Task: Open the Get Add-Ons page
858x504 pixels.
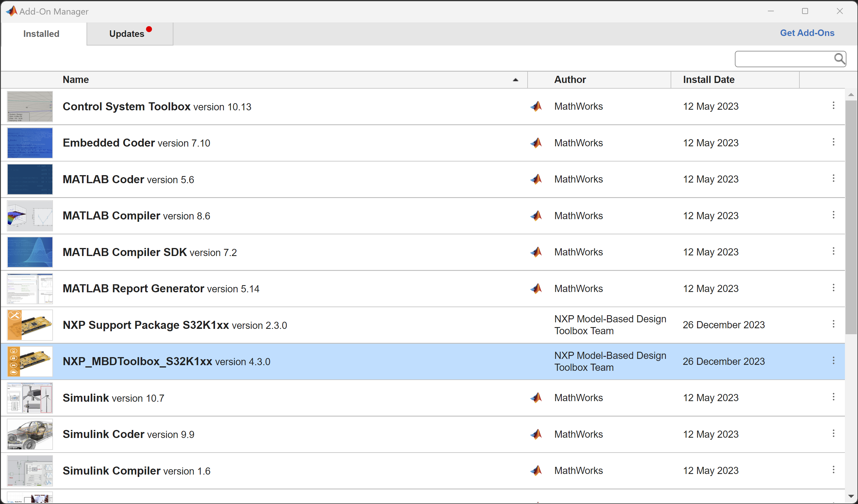Action: click(807, 33)
